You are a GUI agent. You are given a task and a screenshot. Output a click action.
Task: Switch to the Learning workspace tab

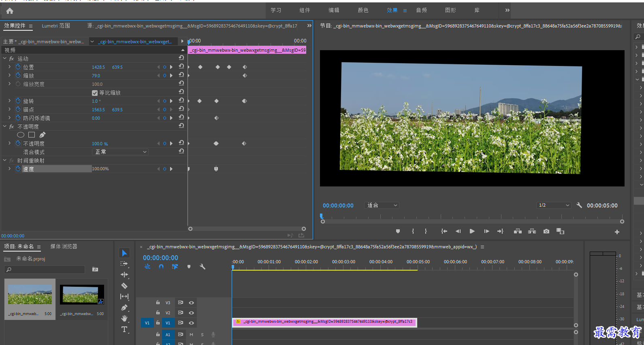[276, 10]
